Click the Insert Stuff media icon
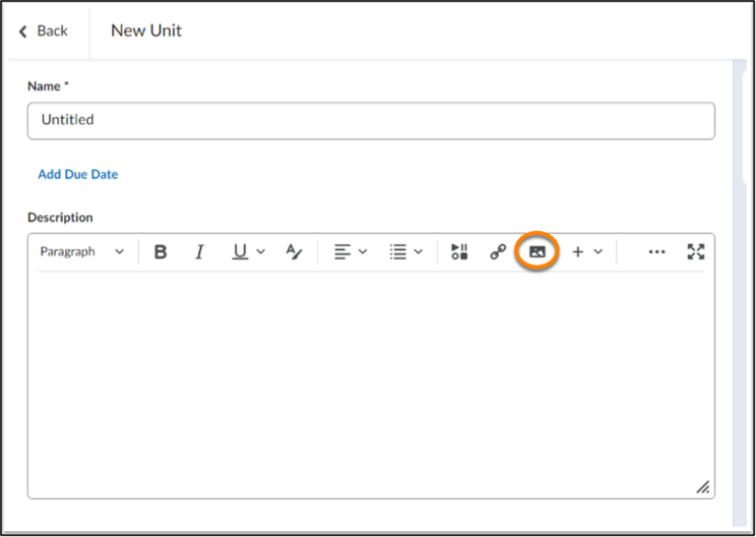Screen dimensions: 756x537 (459, 252)
